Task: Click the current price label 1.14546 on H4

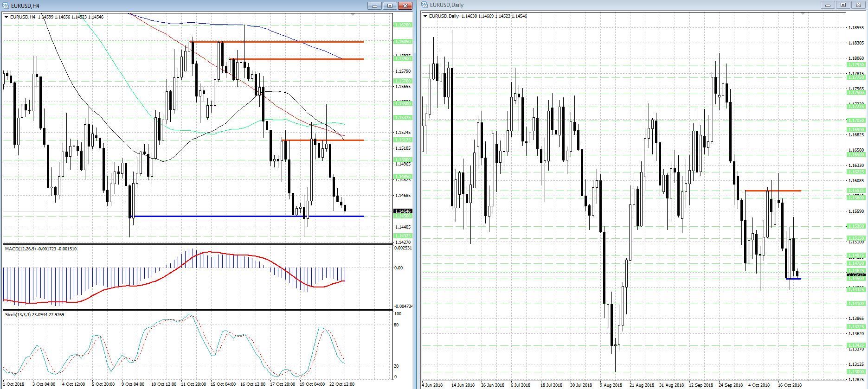Action: point(403,211)
